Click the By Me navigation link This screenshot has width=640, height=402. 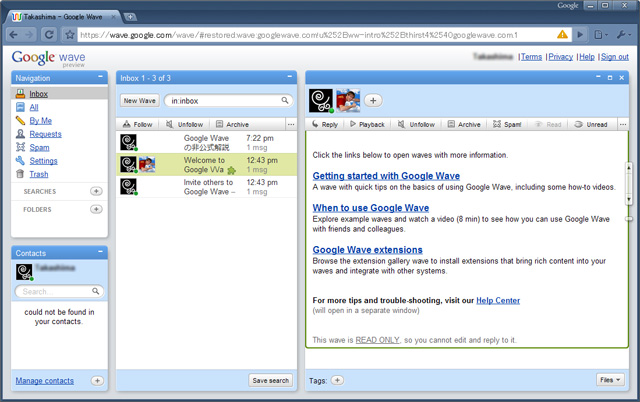40,121
